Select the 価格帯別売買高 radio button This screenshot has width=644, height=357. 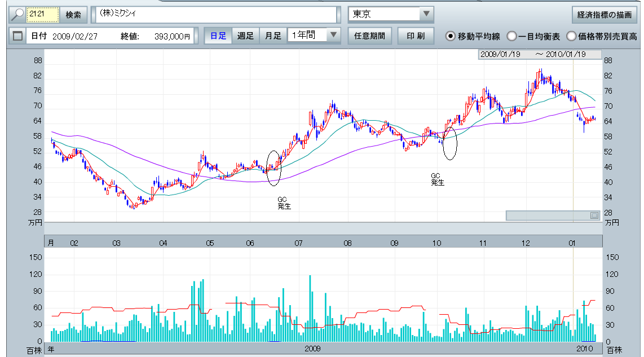[x=571, y=36]
